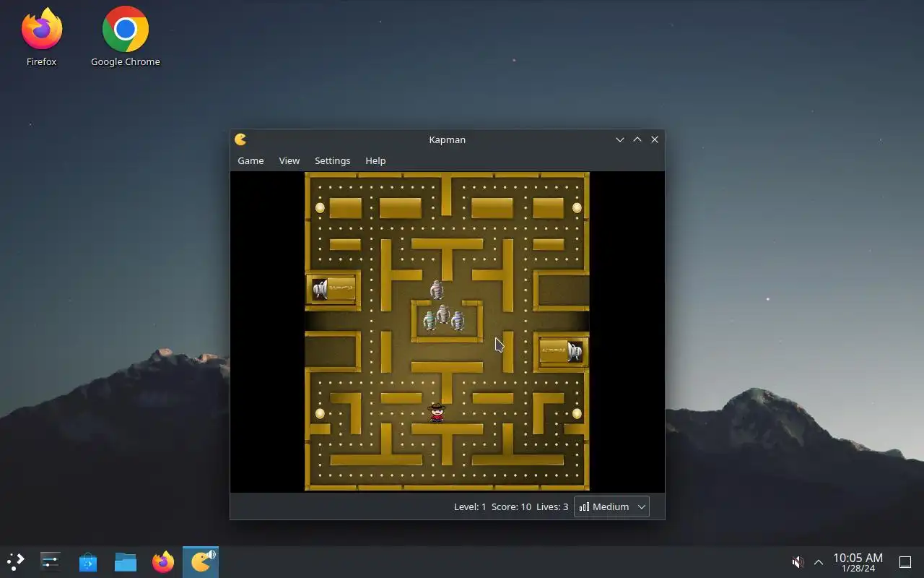924x578 pixels.
Task: Open the Help menu
Action: point(375,160)
